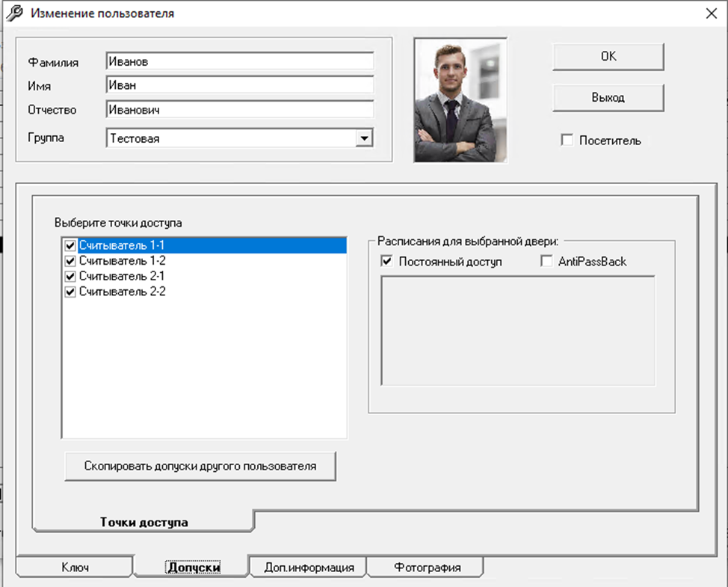Select Считыватель 1-2 in access points list
The height and width of the screenshot is (587, 728).
(123, 261)
